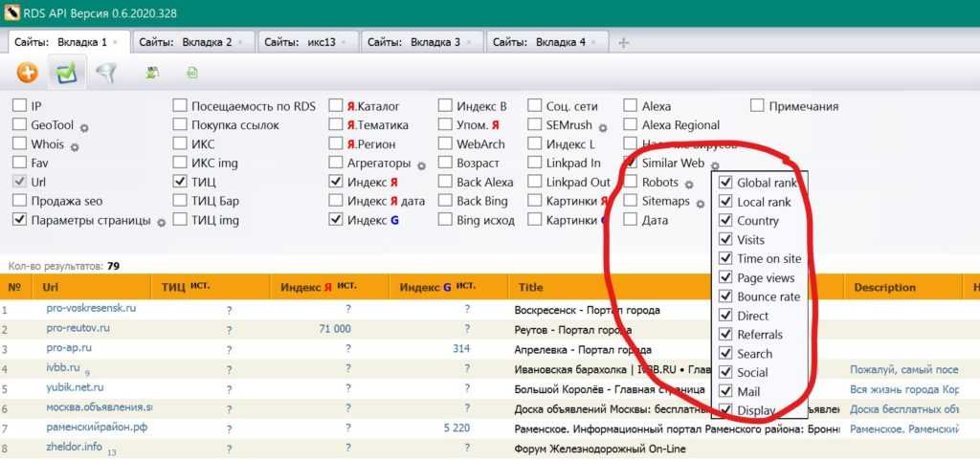Image resolution: width=980 pixels, height=460 pixels.
Task: Sort by the Title column header
Action: pos(531,287)
